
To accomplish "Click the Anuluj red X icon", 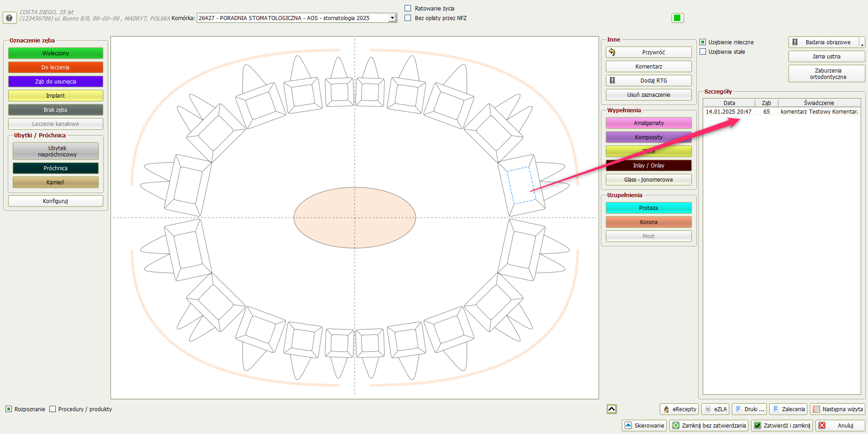I will click(x=822, y=426).
